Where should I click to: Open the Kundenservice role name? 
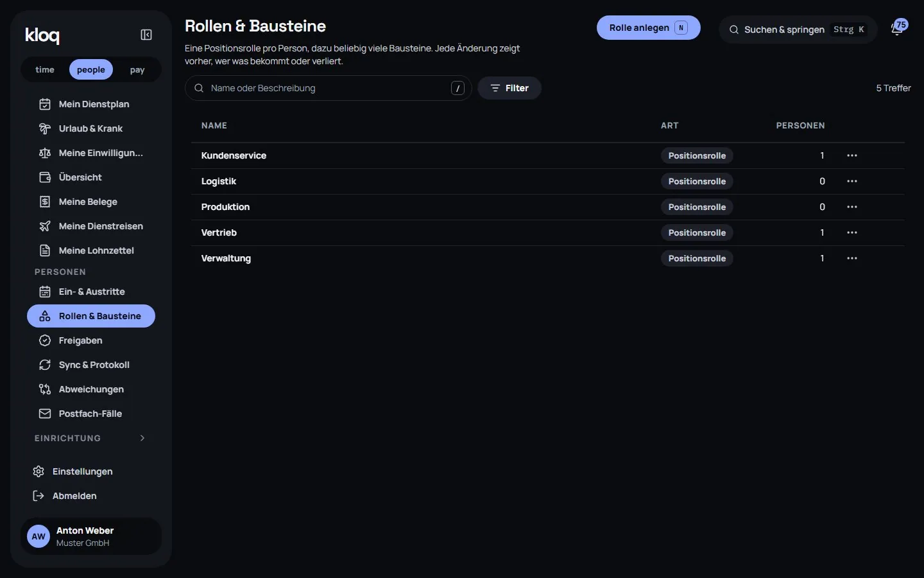tap(234, 155)
